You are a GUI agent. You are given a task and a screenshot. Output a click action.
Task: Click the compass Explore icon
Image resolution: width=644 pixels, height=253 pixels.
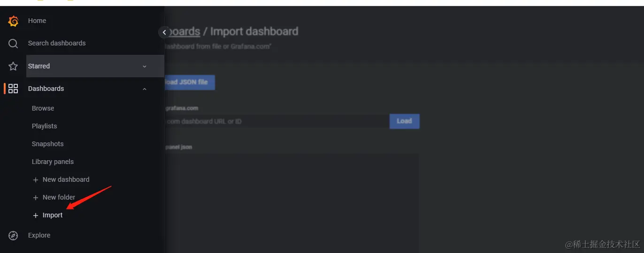pos(13,236)
